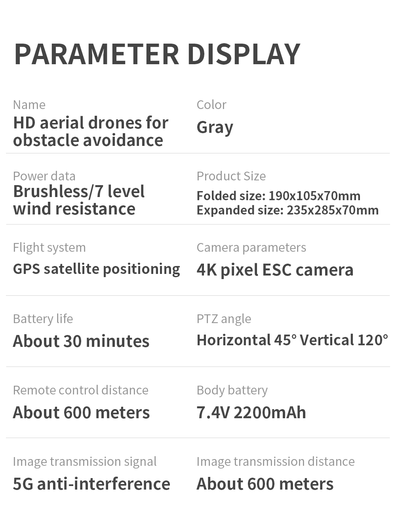
Task: Click the Folded size 190x105x70mm line
Action: (278, 195)
